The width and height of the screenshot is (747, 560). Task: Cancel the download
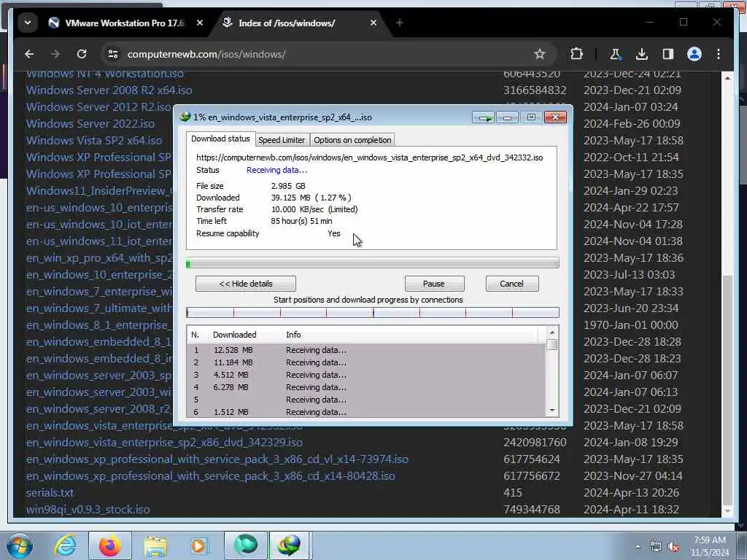tap(511, 284)
